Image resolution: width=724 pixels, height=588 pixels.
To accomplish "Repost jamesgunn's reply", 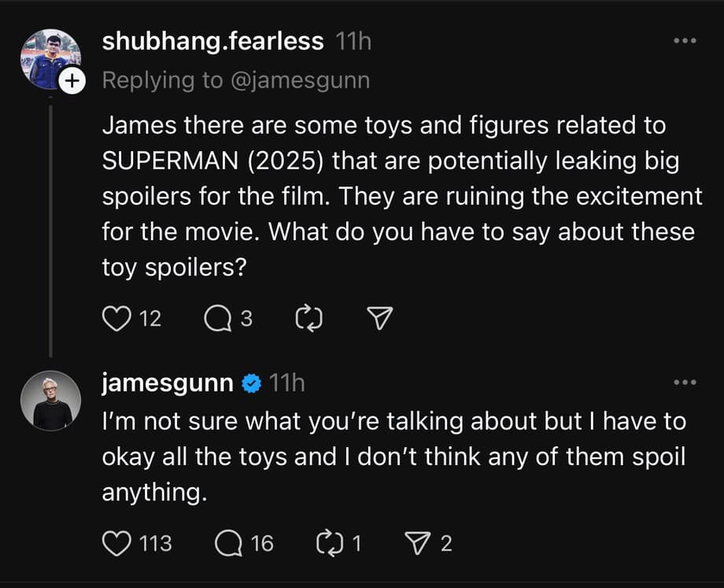I will pyautogui.click(x=326, y=543).
